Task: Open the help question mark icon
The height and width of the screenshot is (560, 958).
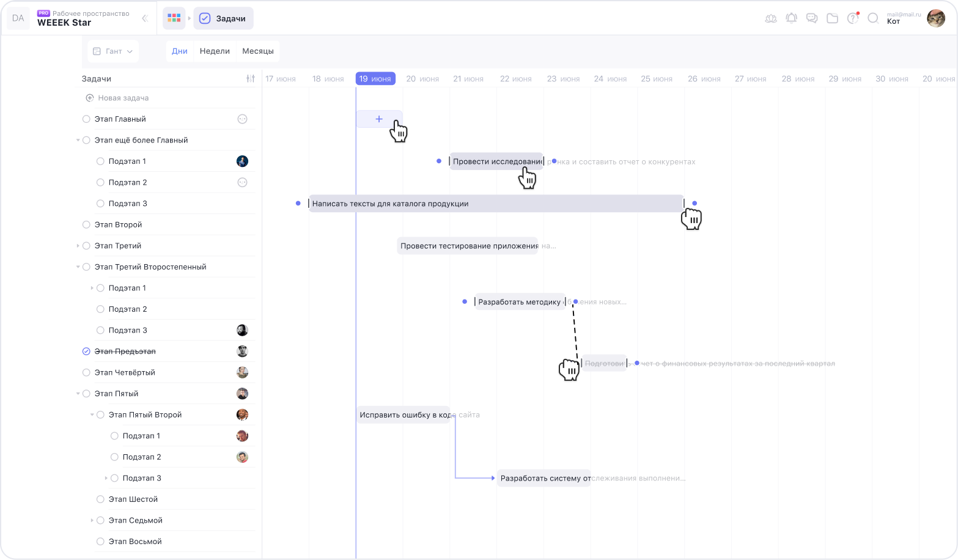Action: point(852,18)
